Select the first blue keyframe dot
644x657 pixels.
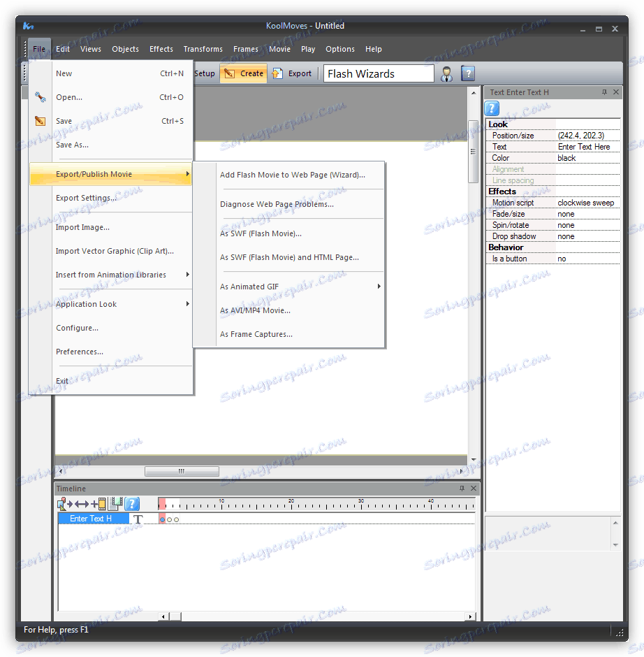(x=163, y=519)
